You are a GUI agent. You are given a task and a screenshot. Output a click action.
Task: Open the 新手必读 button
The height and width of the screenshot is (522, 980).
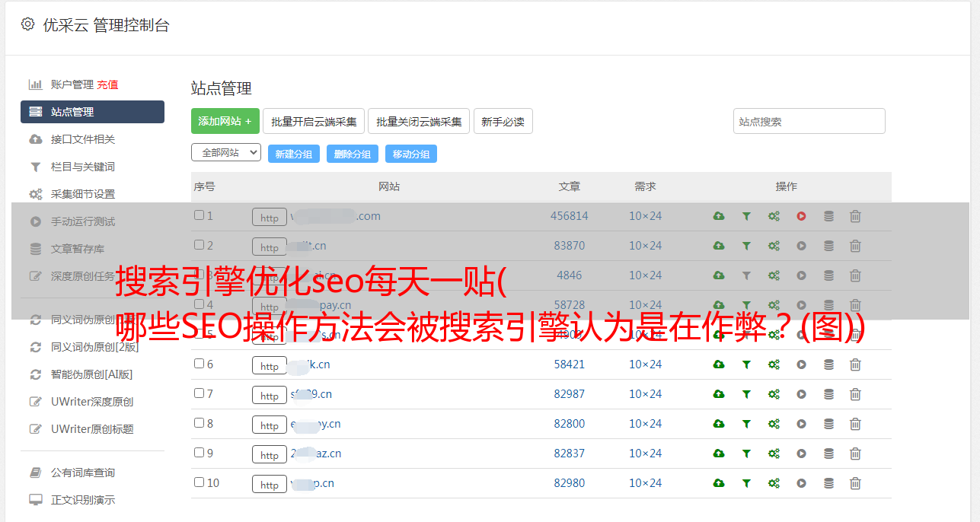(x=503, y=121)
